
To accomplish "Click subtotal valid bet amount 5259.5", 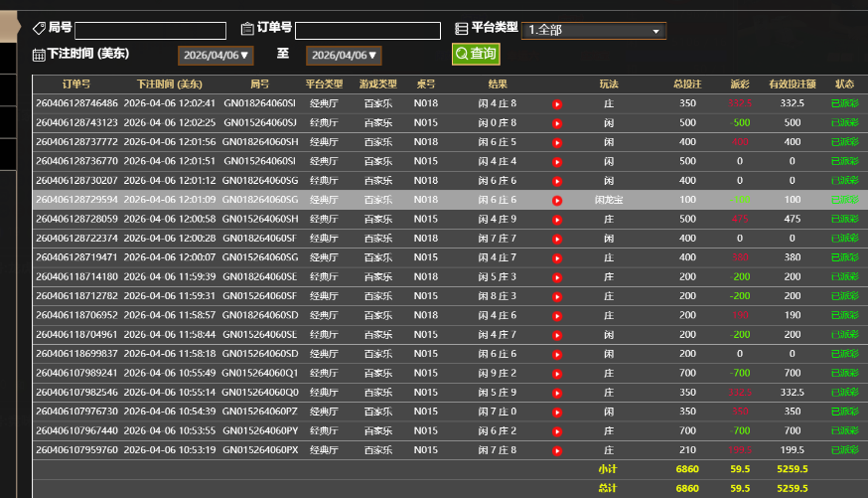I will pos(793,469).
